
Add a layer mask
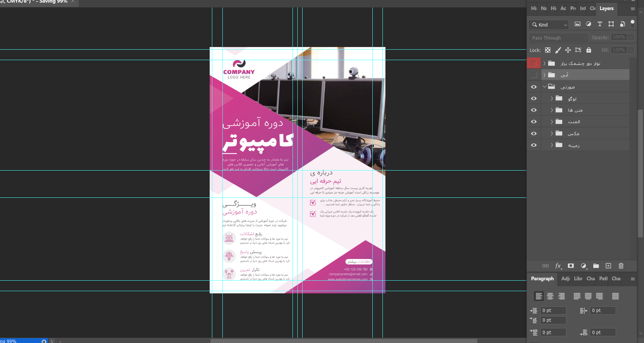click(x=570, y=266)
